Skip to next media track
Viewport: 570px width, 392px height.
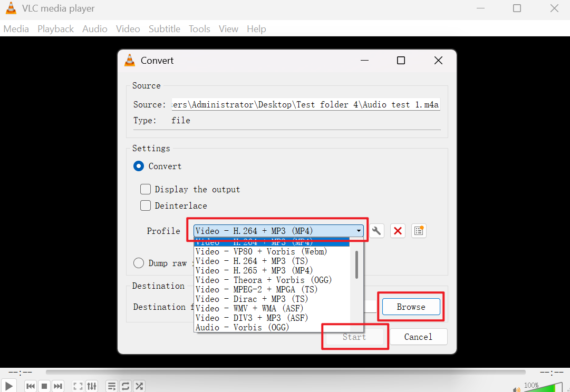tap(58, 386)
